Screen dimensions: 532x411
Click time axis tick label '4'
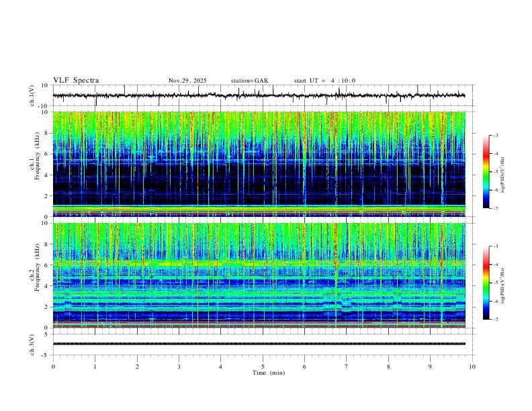(x=220, y=367)
